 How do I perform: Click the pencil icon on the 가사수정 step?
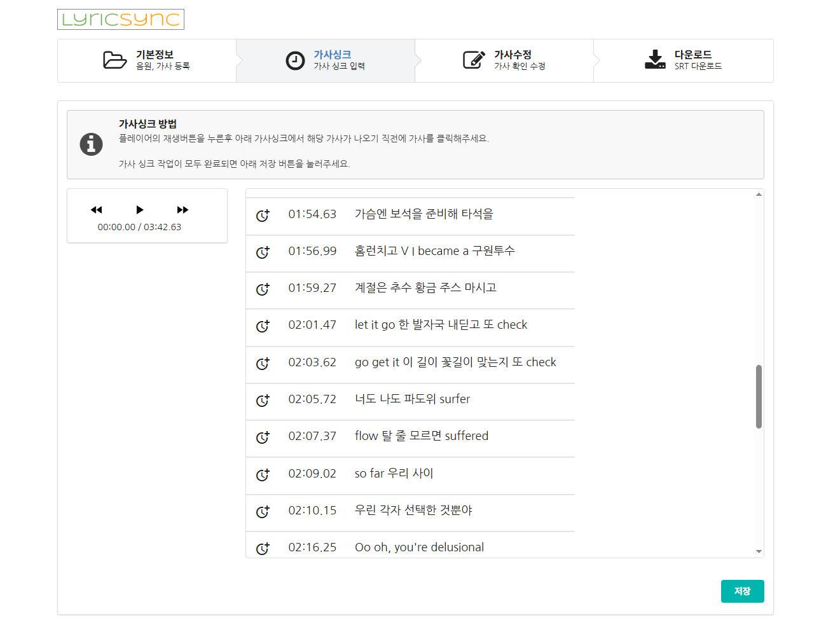tap(474, 60)
